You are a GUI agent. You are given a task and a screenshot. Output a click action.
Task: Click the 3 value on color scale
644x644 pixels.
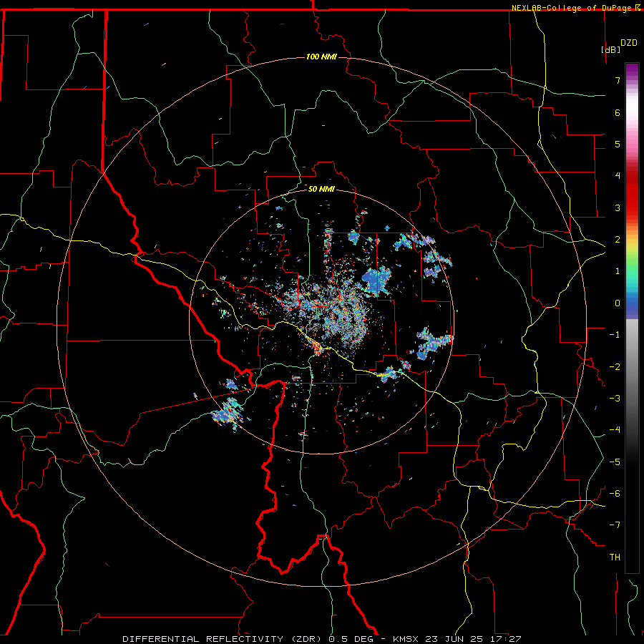(618, 208)
